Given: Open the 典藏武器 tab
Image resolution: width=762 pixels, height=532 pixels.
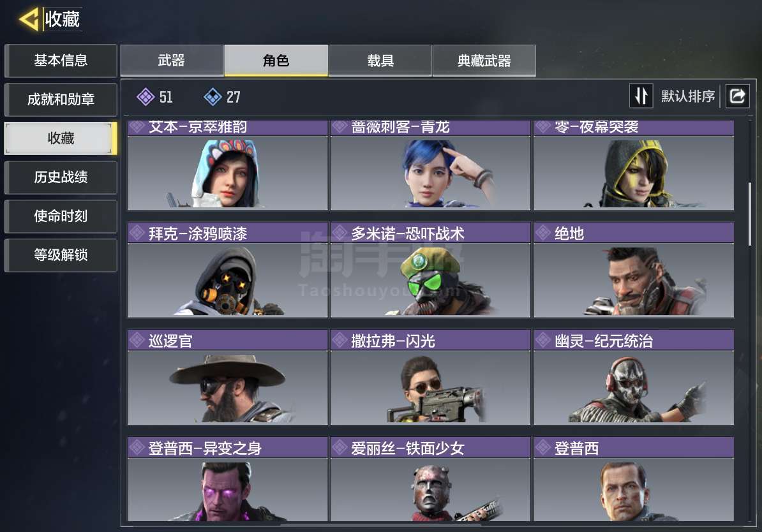Looking at the screenshot, I should 484,61.
